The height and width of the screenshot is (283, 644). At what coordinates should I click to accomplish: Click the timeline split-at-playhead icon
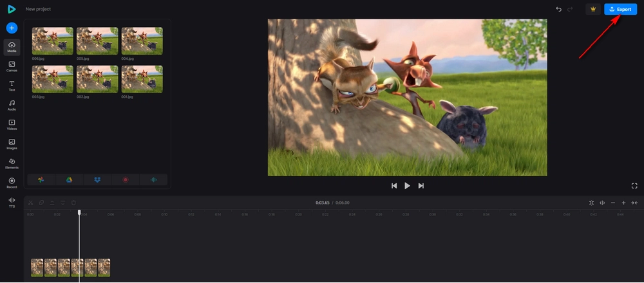[x=602, y=203]
